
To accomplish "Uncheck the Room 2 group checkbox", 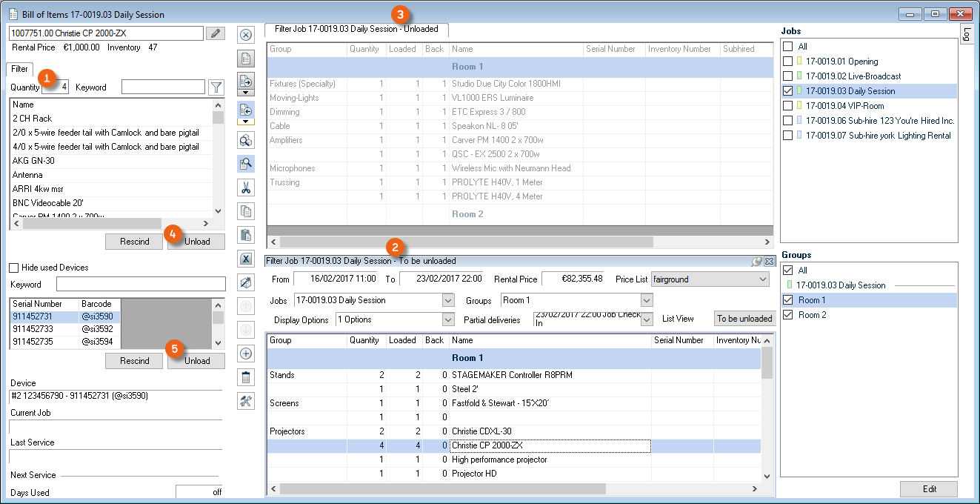I will pos(788,315).
